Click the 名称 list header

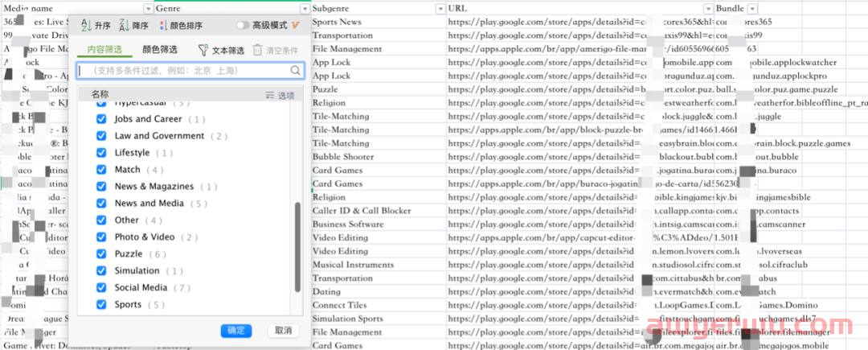click(x=100, y=95)
